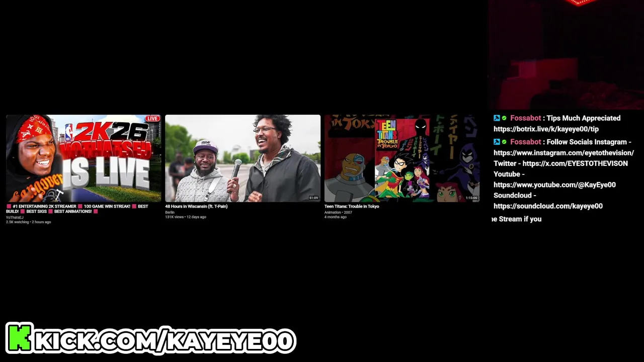Click the 'Teen Titans: Trouble in Tokyo' title
644x362 pixels.
(352, 206)
